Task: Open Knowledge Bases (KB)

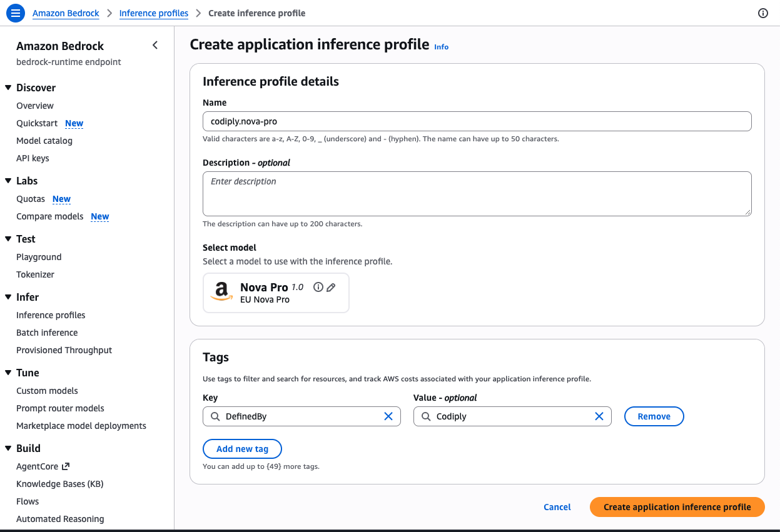Action: 60,484
